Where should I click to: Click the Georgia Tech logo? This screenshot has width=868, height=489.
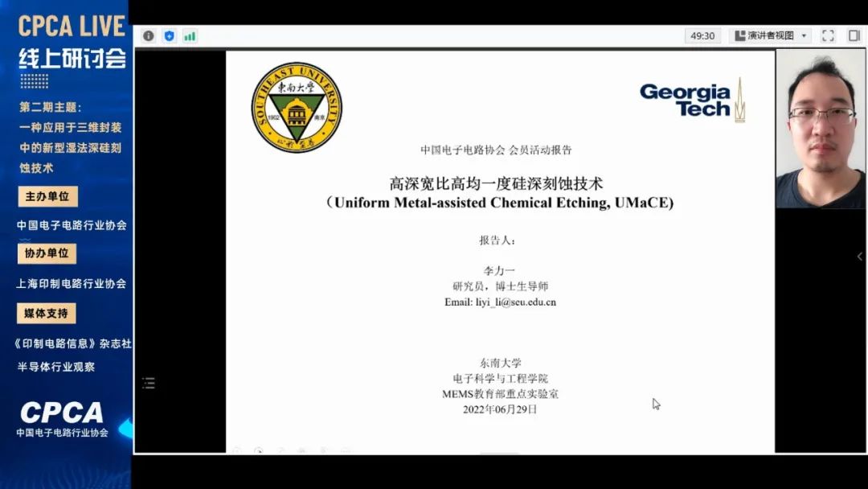[x=692, y=100]
